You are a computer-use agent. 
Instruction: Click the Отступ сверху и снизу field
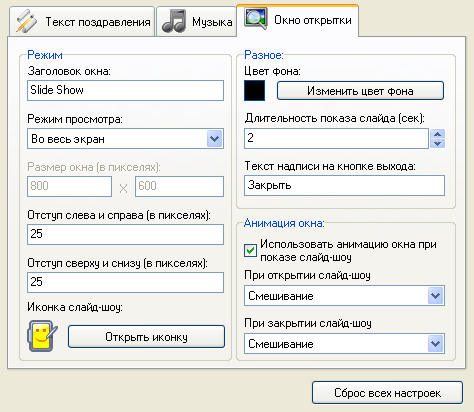click(x=125, y=282)
